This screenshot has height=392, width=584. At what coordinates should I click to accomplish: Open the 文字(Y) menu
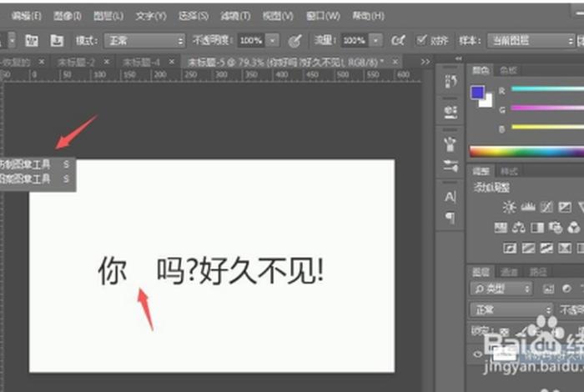151,16
